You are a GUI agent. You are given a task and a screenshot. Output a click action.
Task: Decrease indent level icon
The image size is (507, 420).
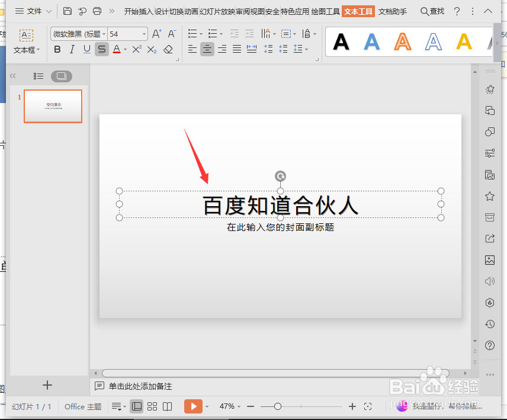[x=235, y=34]
